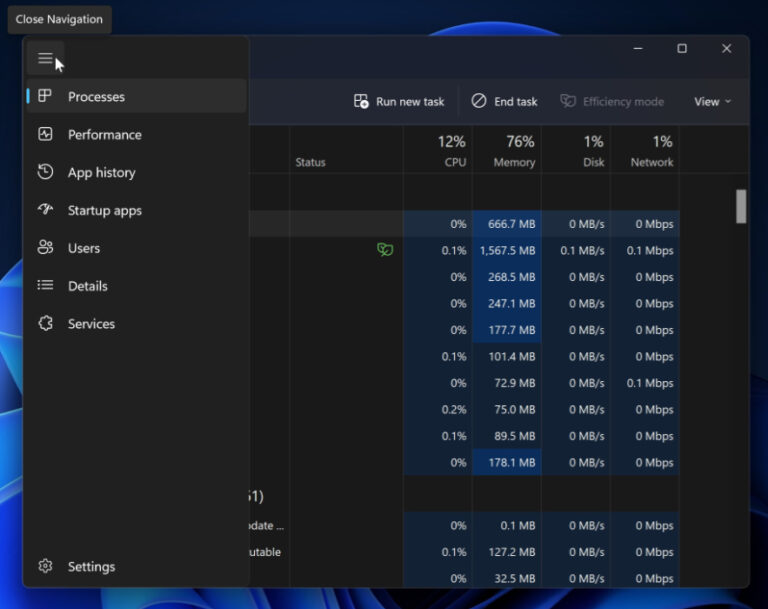Select the 75.0 MB memory cell
Viewport: 768px width, 609px height.
coord(507,409)
